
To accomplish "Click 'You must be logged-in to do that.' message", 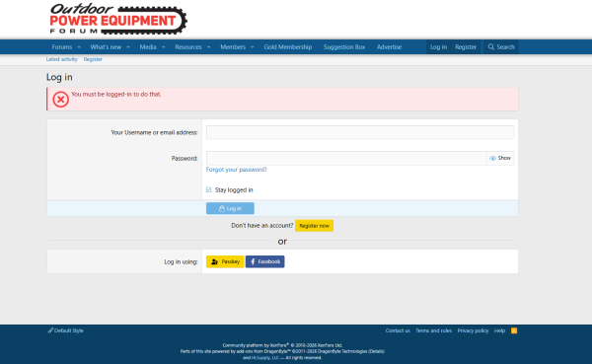I will 116,95.
